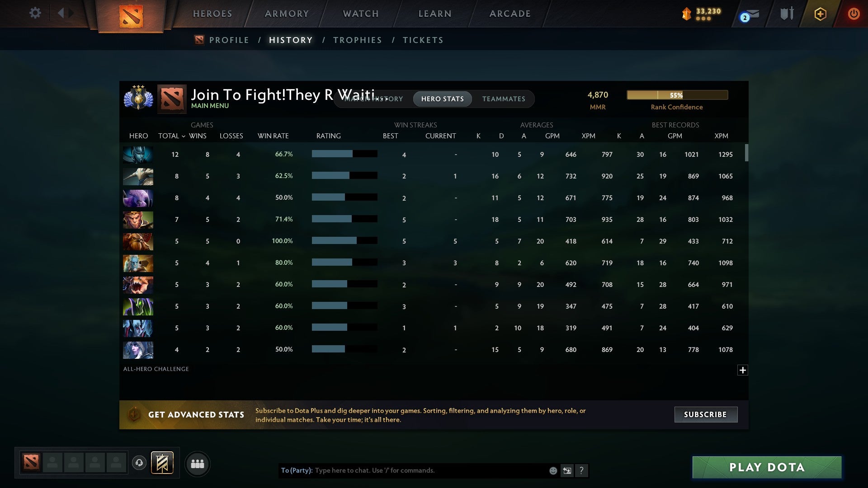Image resolution: width=868 pixels, height=488 pixels.
Task: Switch to the TROPHIES tab
Action: (357, 40)
